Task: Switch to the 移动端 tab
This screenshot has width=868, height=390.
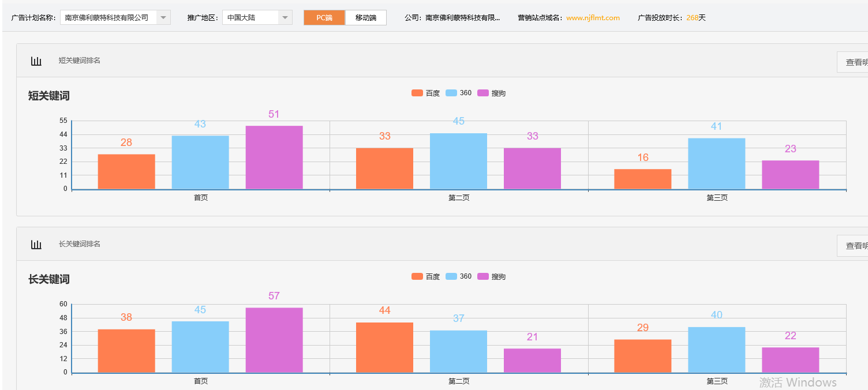Action: coord(366,17)
